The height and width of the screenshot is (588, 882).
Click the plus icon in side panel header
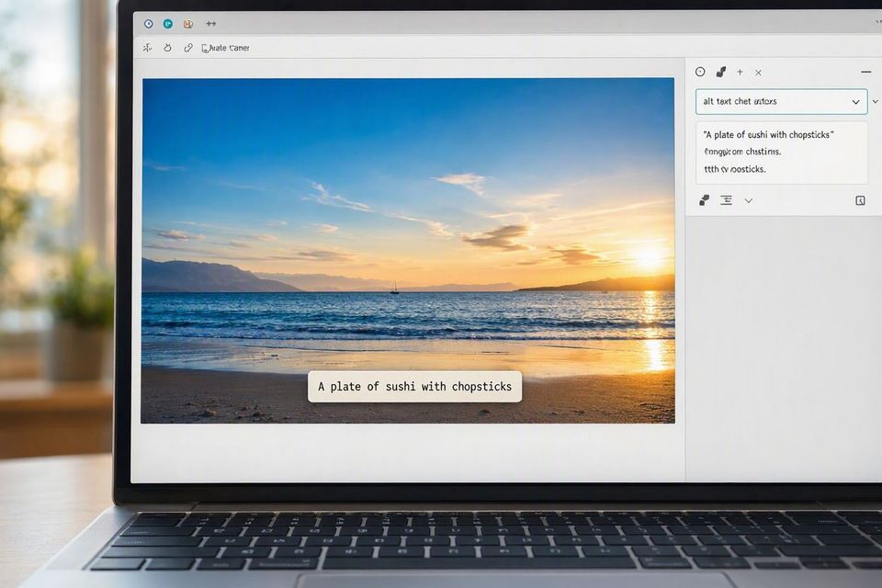(x=740, y=72)
